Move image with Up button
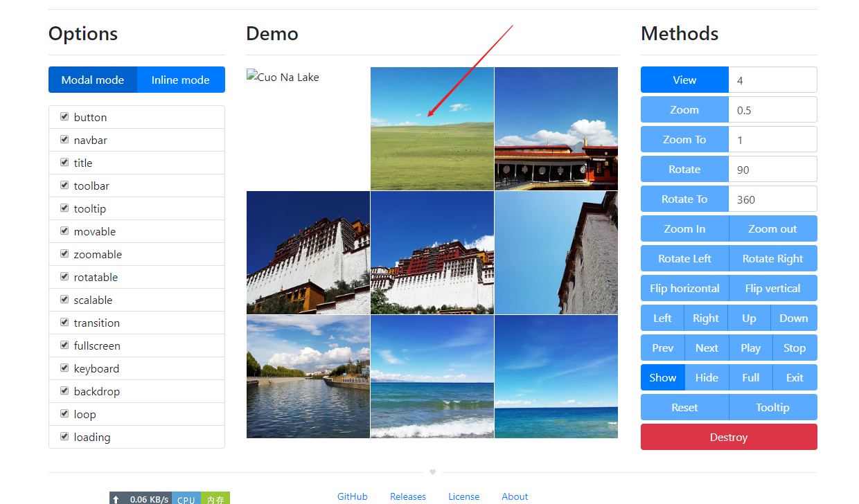 [749, 318]
